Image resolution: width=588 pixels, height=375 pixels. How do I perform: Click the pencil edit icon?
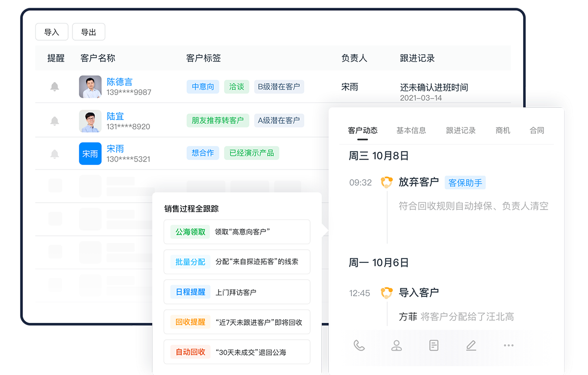click(471, 346)
